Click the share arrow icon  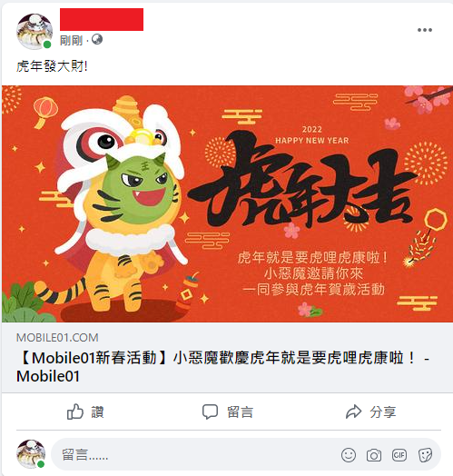pos(353,412)
